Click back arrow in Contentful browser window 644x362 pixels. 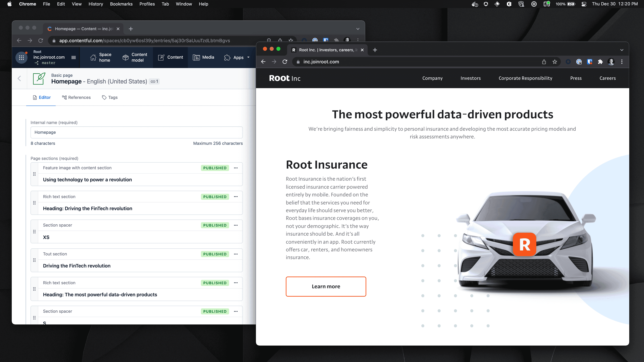coord(19,40)
